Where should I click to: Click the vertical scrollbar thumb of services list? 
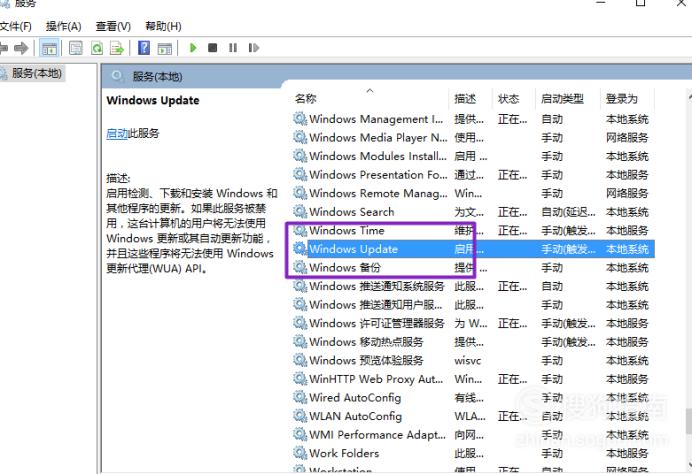point(688,421)
